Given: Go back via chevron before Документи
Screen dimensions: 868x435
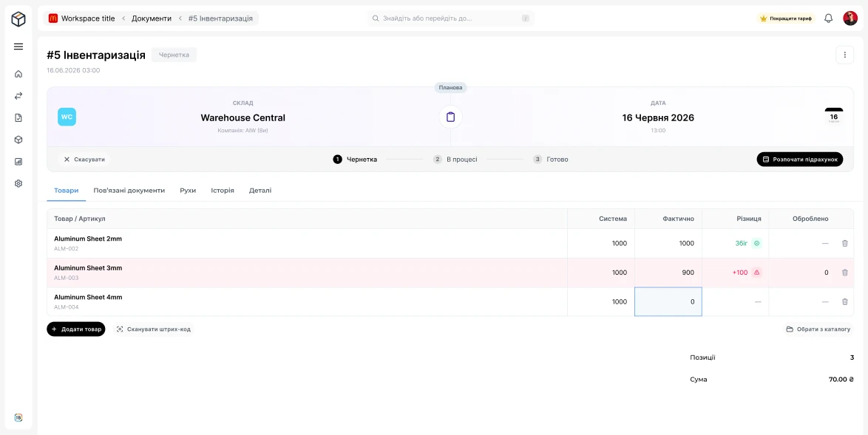Looking at the screenshot, I should [123, 18].
